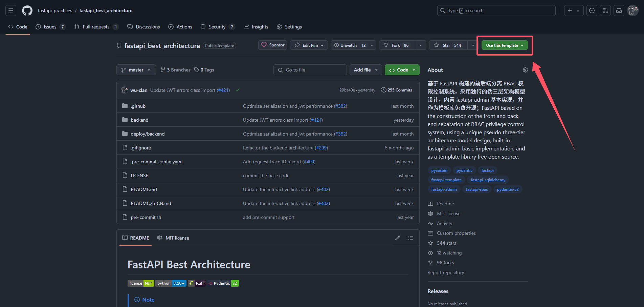Go to GitHub homepage via Octocat logo
644x307 pixels.
coord(27,11)
